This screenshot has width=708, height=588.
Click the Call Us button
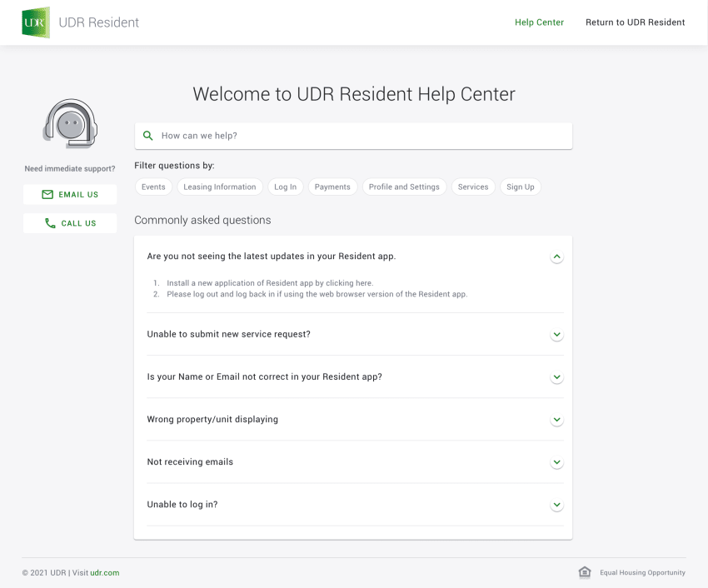pyautogui.click(x=70, y=223)
